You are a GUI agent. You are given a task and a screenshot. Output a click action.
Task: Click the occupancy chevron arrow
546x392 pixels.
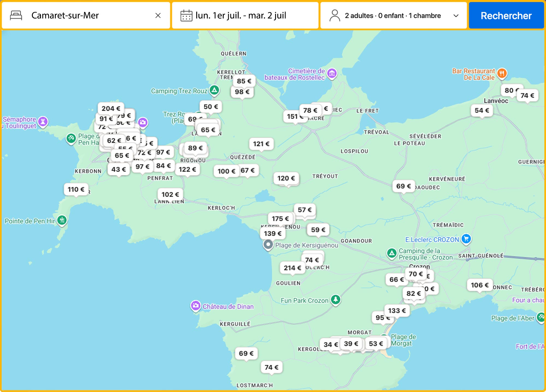pos(456,16)
